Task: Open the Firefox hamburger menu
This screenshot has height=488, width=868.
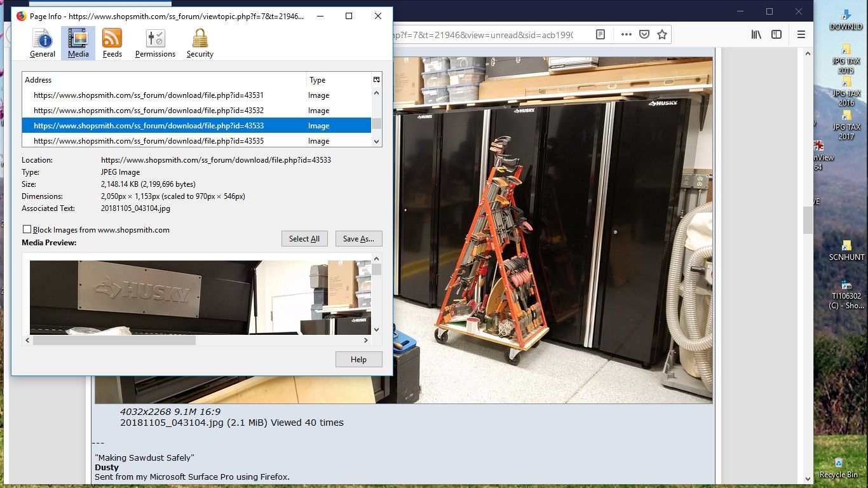Action: click(x=801, y=35)
